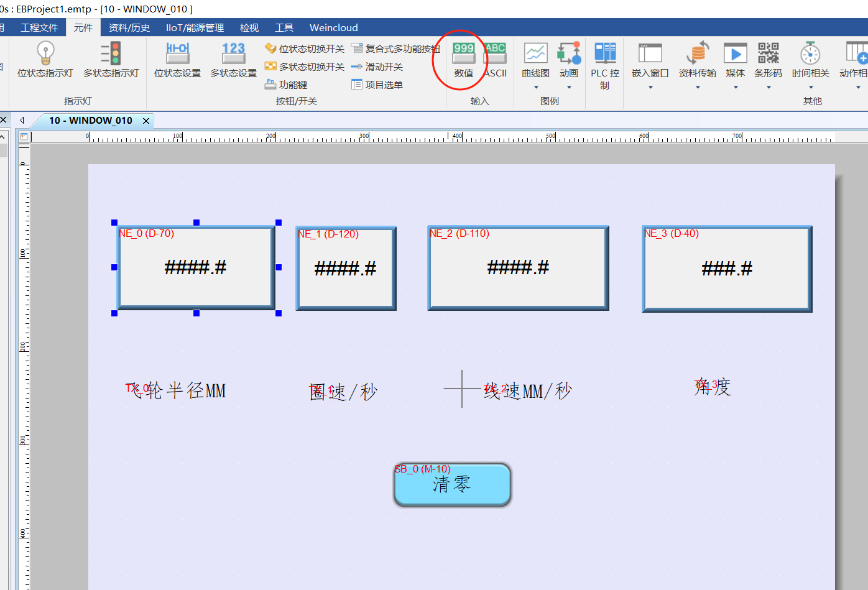Click the 清零 reset button on canvas
The width and height of the screenshot is (868, 590).
tap(452, 484)
